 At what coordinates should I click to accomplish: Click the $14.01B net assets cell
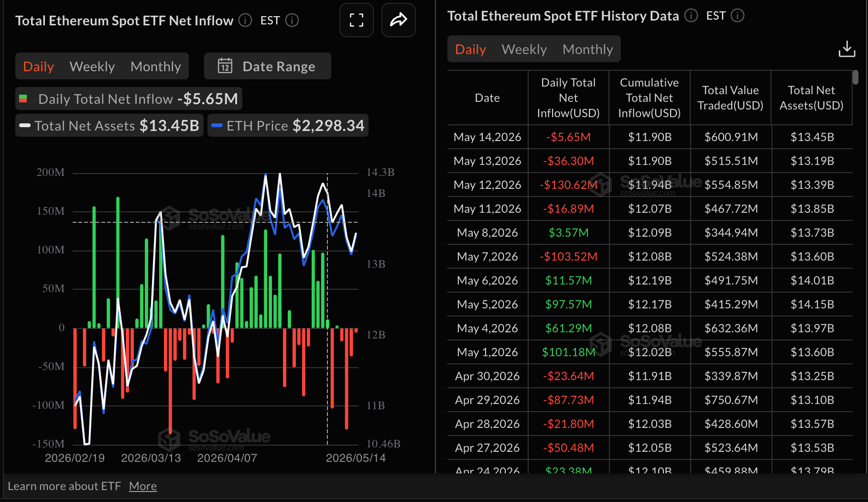point(812,281)
